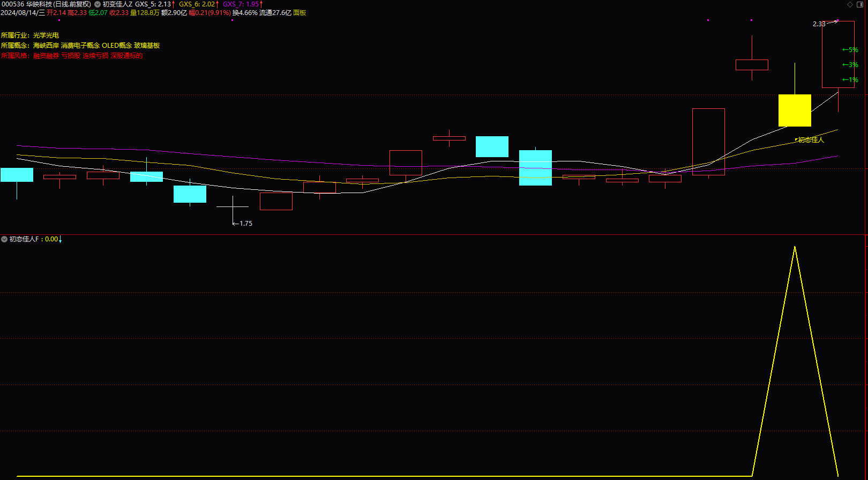This screenshot has width=868, height=480.
Task: Select the cross-shaped candle above the 1.75 label
Action: [x=233, y=206]
